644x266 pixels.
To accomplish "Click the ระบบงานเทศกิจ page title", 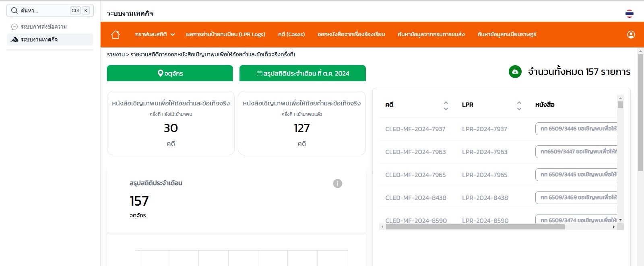I will [130, 14].
